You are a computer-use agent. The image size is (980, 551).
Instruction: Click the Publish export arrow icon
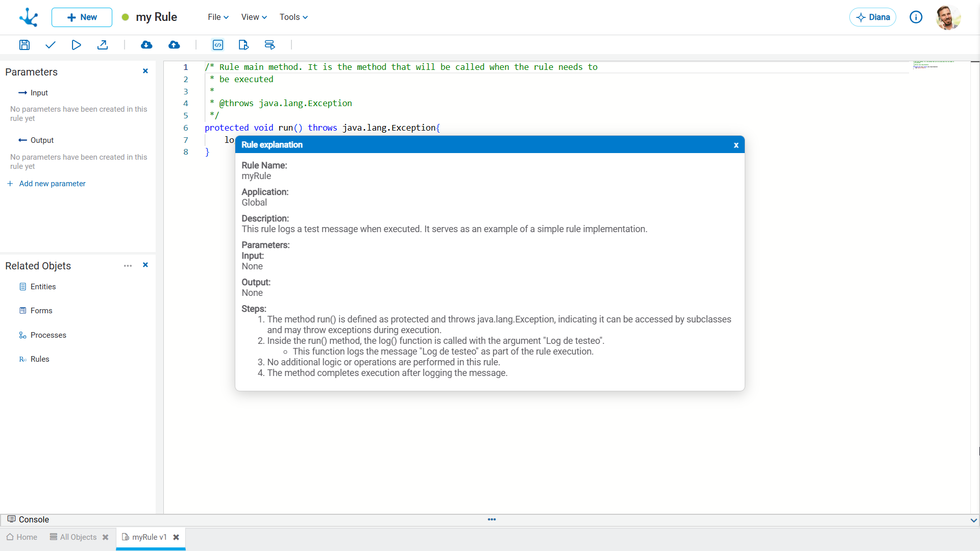[x=103, y=45]
